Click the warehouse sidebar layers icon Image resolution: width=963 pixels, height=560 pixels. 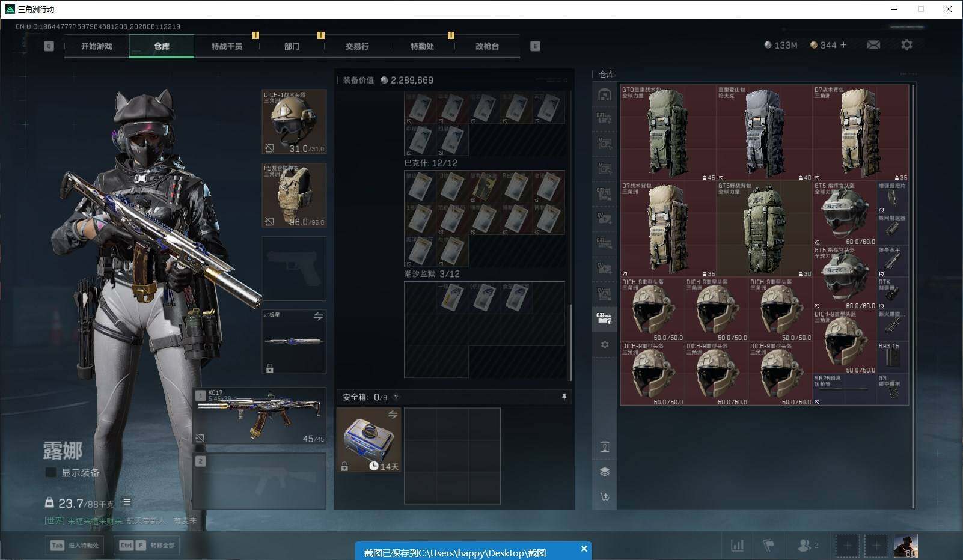[x=605, y=472]
